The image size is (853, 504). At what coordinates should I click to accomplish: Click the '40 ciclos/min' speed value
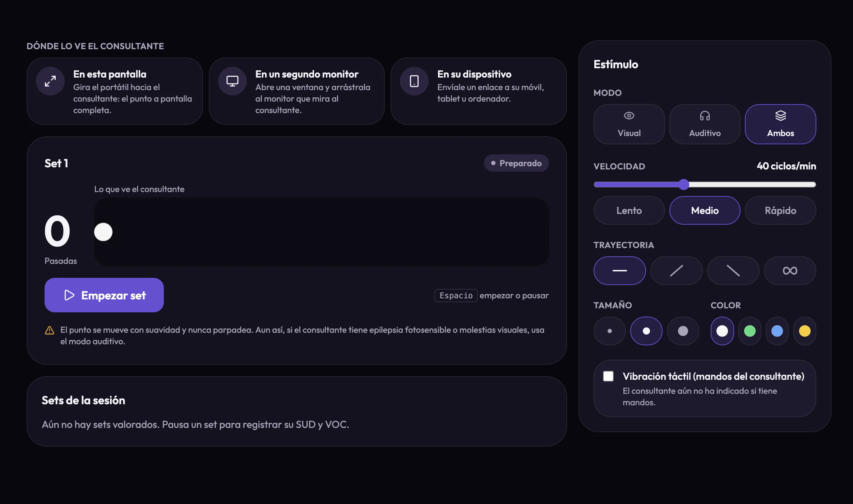[x=787, y=166]
